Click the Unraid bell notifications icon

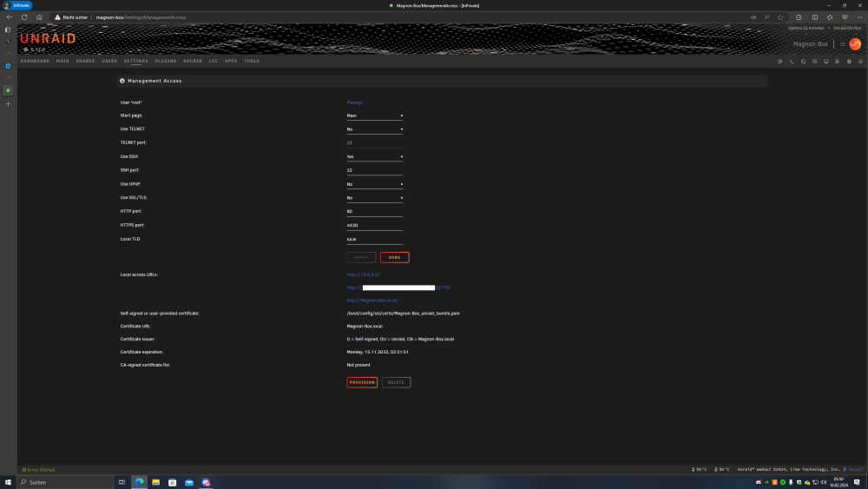[x=860, y=62]
